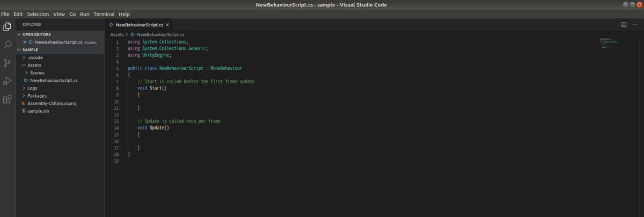This screenshot has height=217, width=644.
Task: Click the sample.sln file icon
Action: (24, 111)
